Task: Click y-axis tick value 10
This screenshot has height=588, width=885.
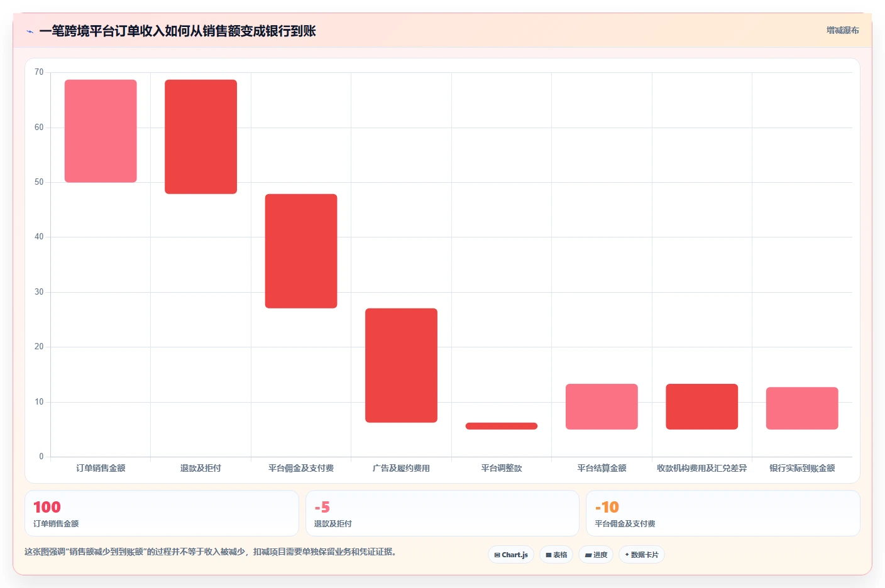Action: point(39,402)
